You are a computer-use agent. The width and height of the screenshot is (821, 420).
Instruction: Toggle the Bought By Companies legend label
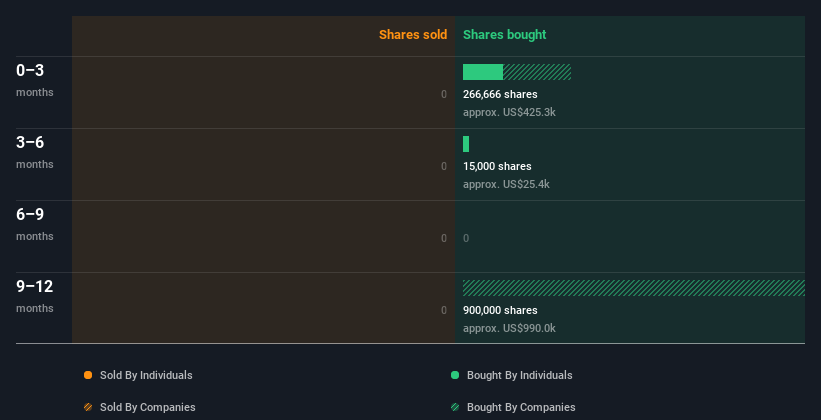coord(521,407)
